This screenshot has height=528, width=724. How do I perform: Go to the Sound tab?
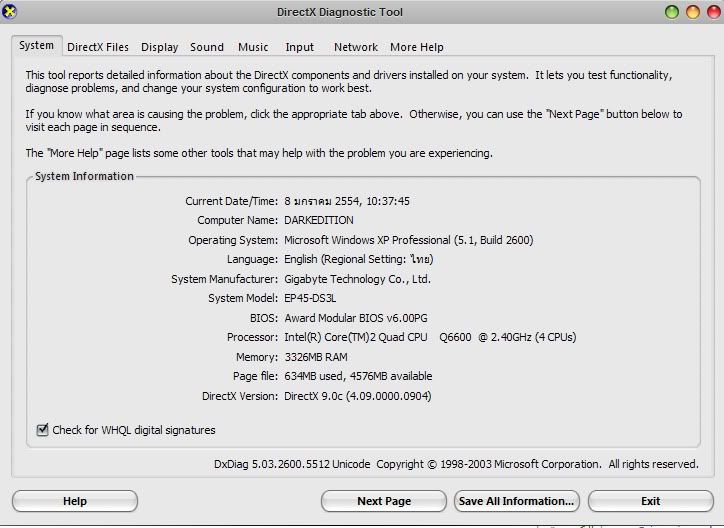click(207, 47)
